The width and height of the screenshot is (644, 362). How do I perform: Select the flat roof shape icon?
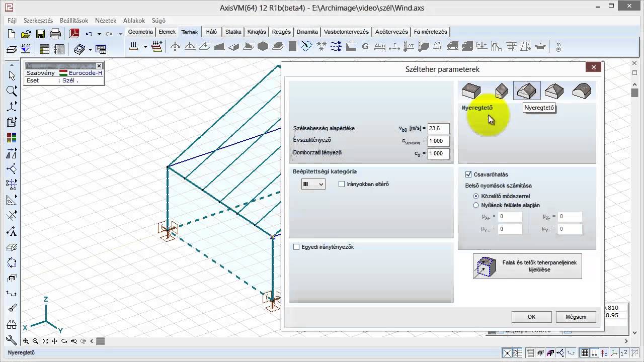pyautogui.click(x=471, y=91)
